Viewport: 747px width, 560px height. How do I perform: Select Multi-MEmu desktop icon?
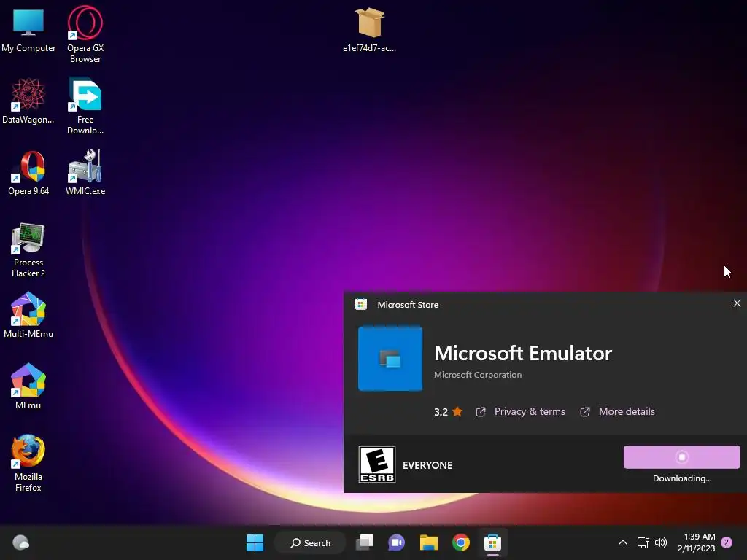coord(28,315)
